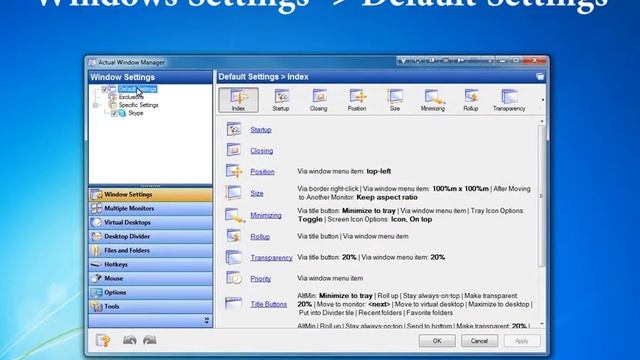This screenshot has width=640, height=360.
Task: Click the Skype icon in the tree
Action: [x=122, y=113]
